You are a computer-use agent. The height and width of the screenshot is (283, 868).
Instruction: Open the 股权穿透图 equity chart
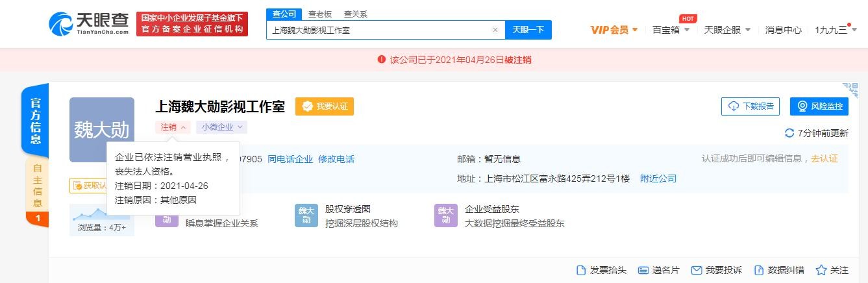[x=347, y=210]
